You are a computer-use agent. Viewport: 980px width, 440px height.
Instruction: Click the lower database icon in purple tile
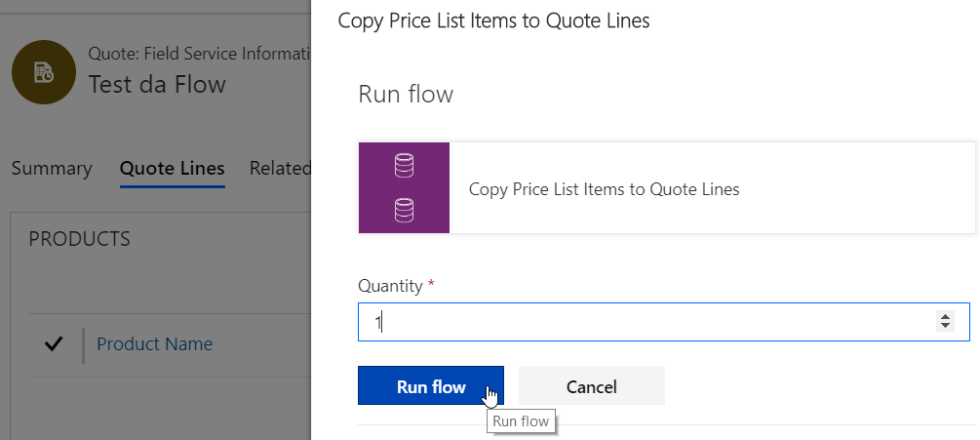(x=404, y=210)
